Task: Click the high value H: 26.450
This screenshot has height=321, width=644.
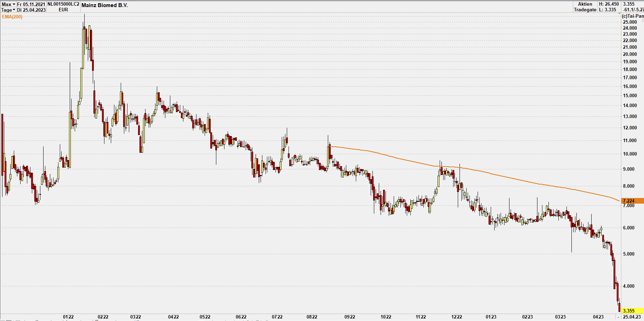Action: coord(608,4)
